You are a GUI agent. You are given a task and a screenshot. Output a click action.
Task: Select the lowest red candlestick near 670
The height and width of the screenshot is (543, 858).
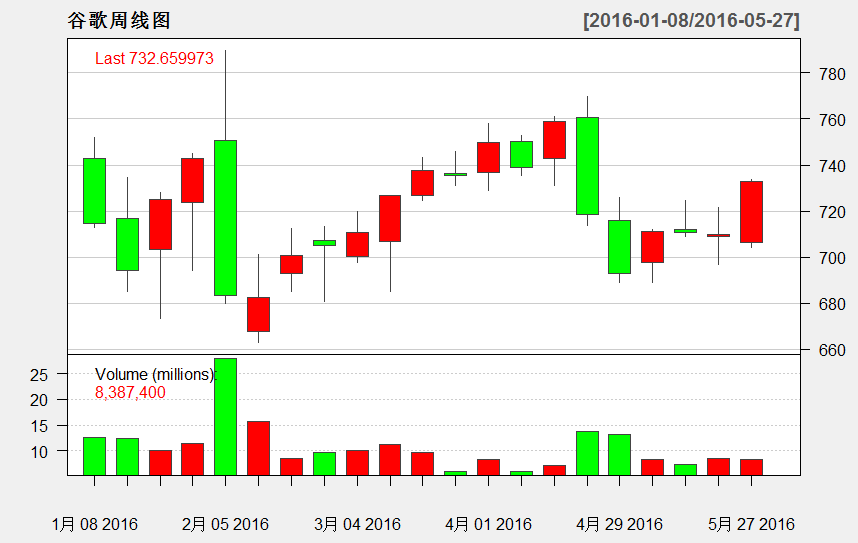(x=258, y=314)
